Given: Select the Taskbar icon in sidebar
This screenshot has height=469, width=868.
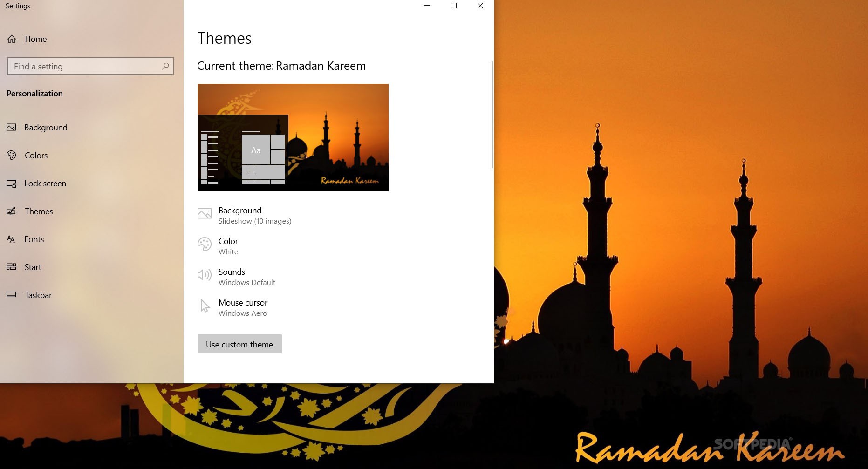Looking at the screenshot, I should 12,295.
